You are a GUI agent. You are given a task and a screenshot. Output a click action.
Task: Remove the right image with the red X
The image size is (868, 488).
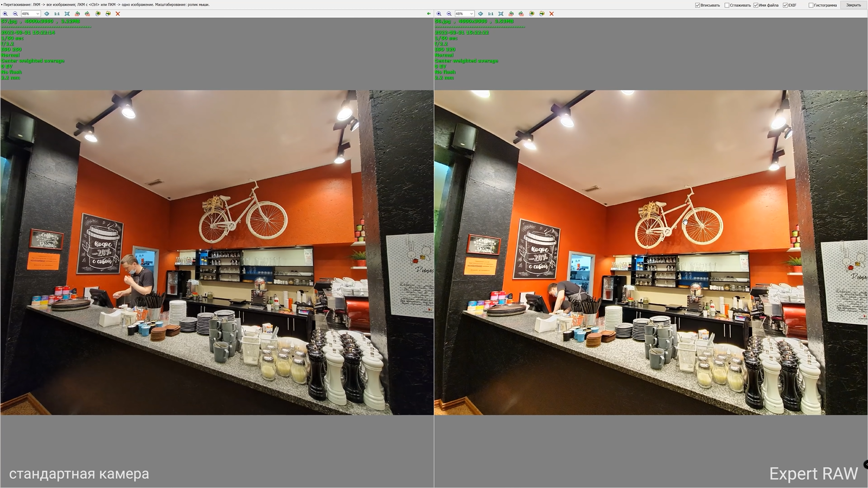click(552, 14)
